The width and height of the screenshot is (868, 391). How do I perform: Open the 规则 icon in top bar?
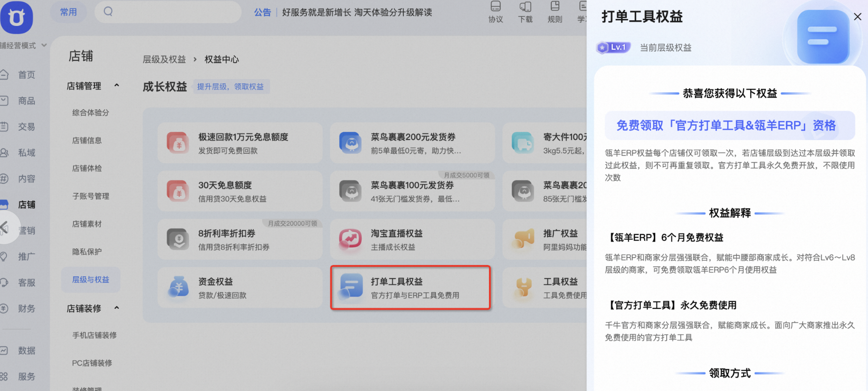[555, 6]
